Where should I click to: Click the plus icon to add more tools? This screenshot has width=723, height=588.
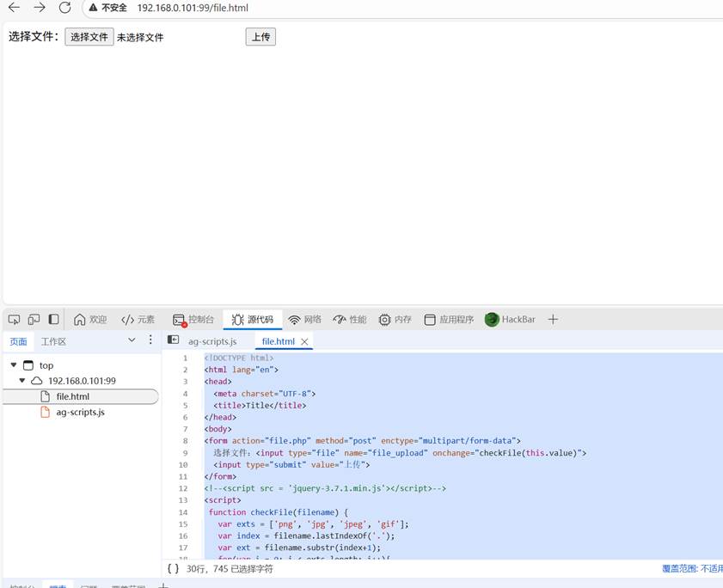[553, 319]
